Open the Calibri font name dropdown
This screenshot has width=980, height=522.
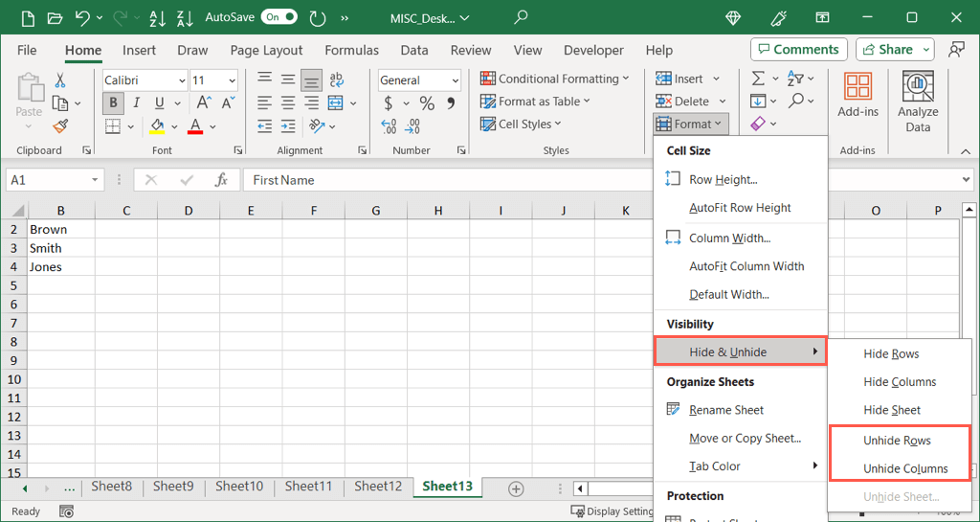(x=145, y=80)
